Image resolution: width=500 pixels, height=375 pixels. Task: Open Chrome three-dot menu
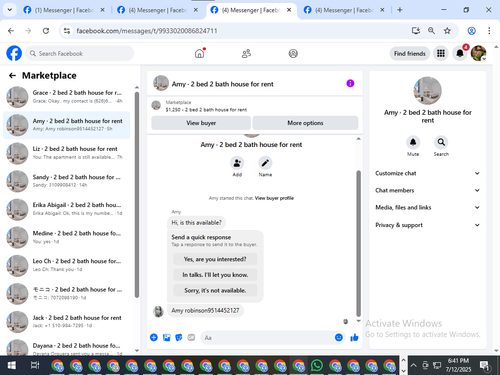tap(489, 31)
